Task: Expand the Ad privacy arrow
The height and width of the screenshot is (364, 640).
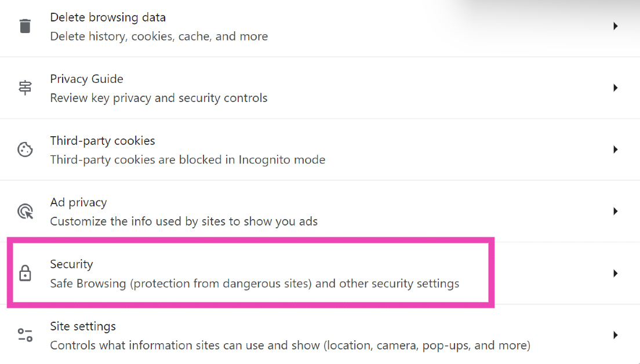Action: click(x=615, y=212)
